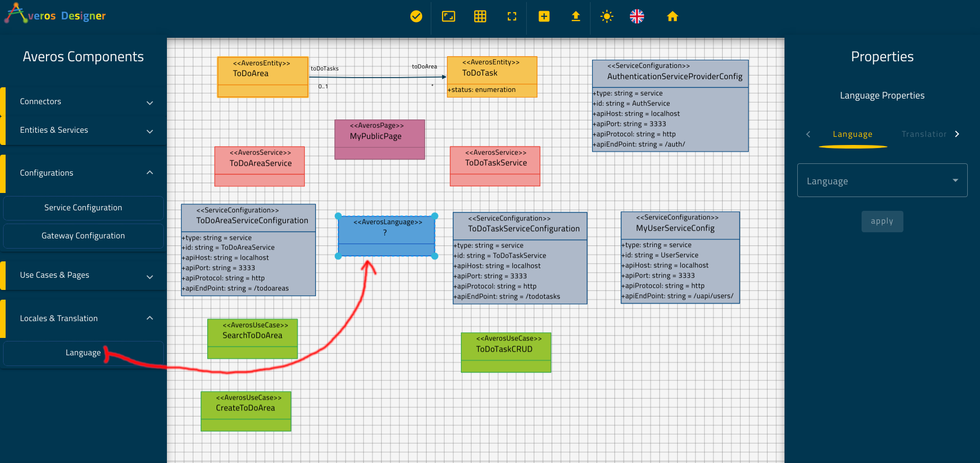
Task: Click the UK flag language icon
Action: [x=637, y=16]
